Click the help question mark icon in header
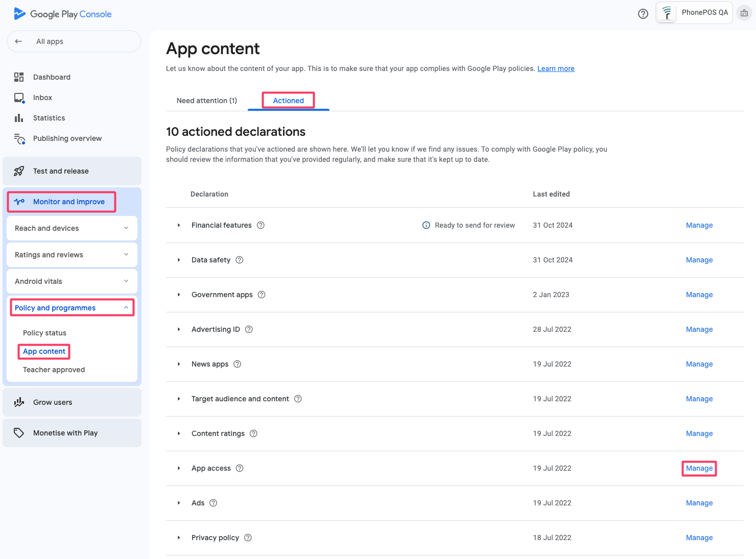The image size is (756, 559). tap(643, 14)
